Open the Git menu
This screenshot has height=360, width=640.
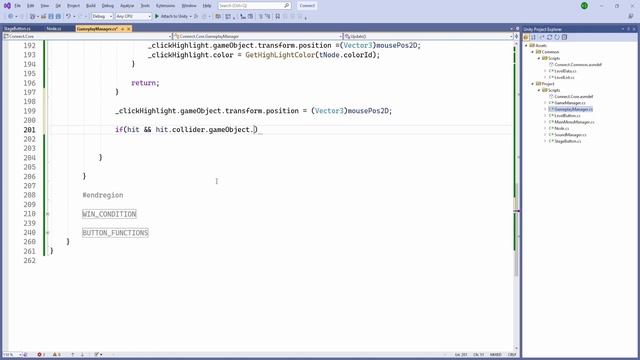click(x=58, y=6)
